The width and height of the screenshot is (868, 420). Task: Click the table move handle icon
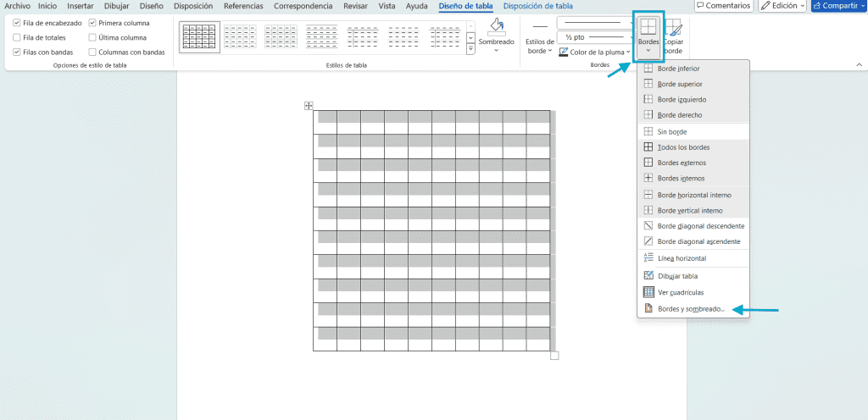click(309, 106)
